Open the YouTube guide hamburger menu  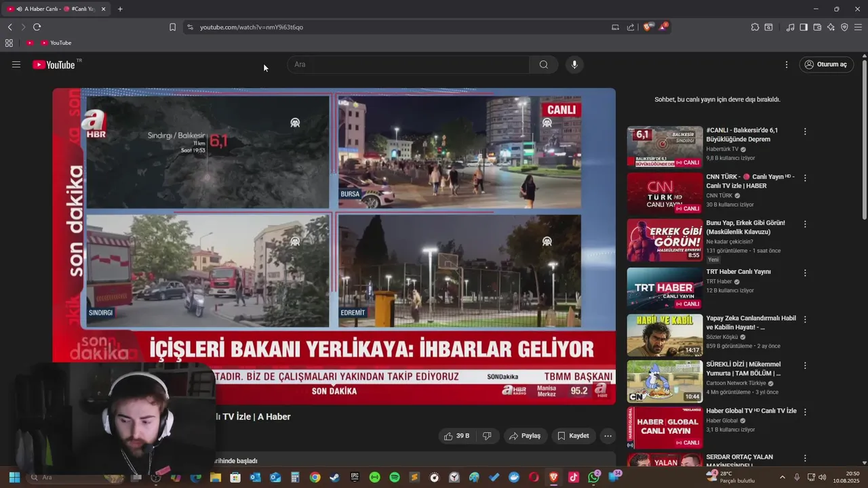coord(16,64)
